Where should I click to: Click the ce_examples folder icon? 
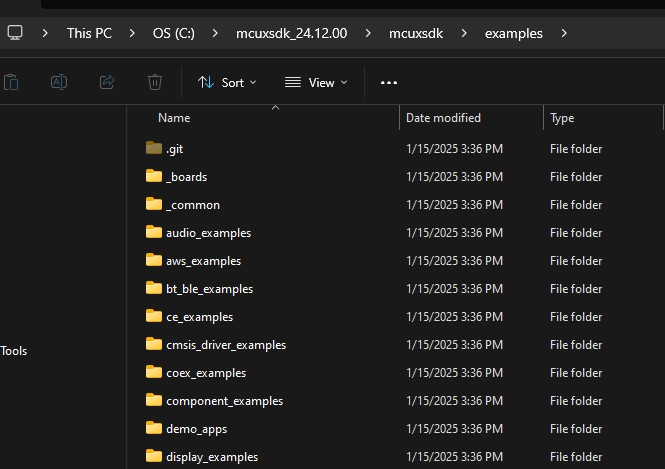coord(154,316)
